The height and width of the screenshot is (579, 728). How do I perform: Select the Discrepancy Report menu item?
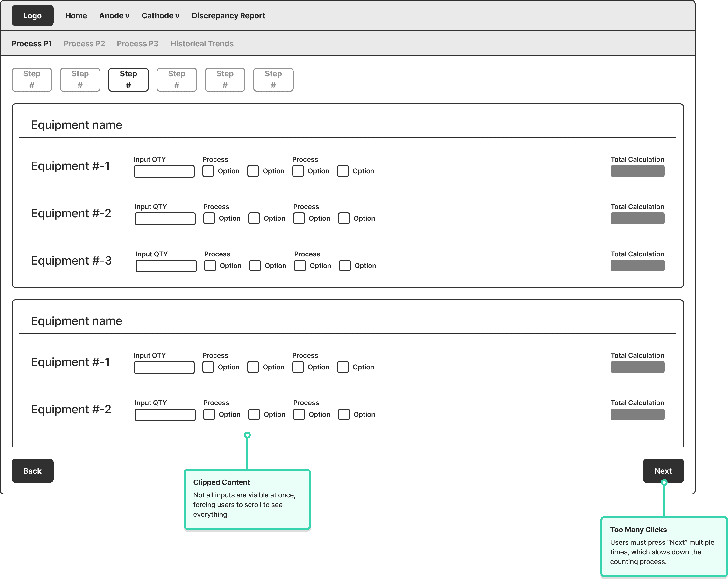[228, 15]
